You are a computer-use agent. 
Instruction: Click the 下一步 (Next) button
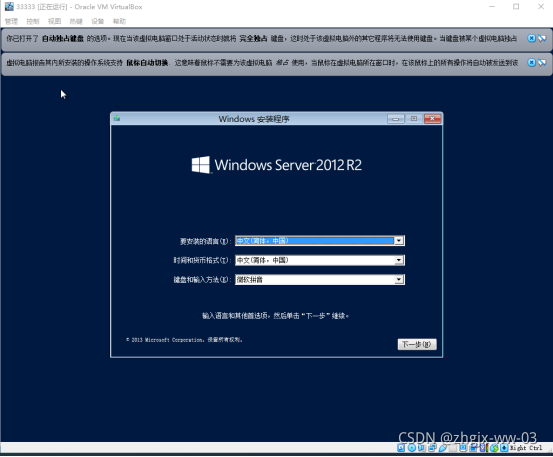(417, 344)
